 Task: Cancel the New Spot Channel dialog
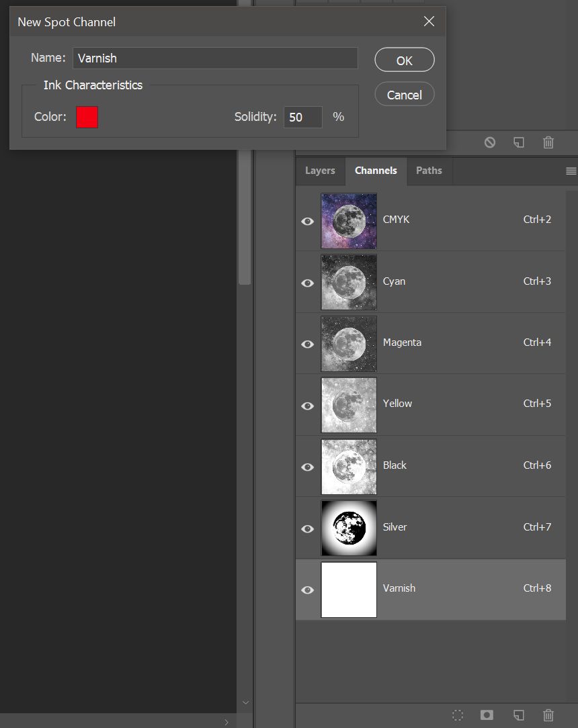pyautogui.click(x=404, y=94)
